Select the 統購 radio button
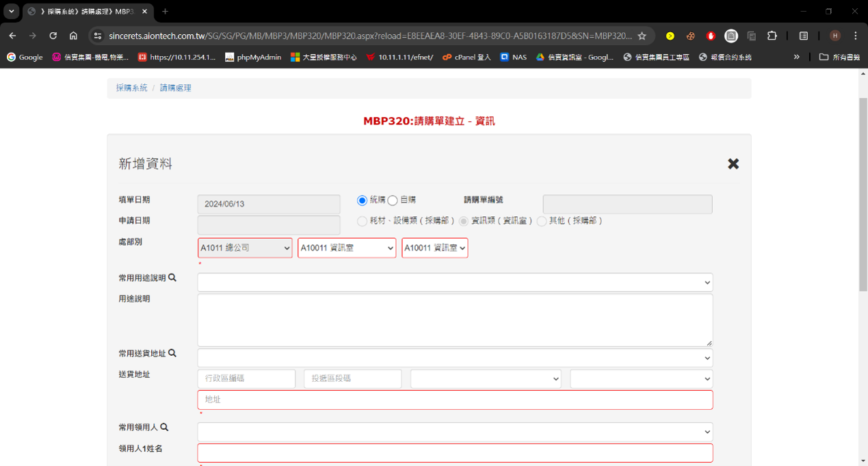This screenshot has height=466, width=868. coord(362,200)
